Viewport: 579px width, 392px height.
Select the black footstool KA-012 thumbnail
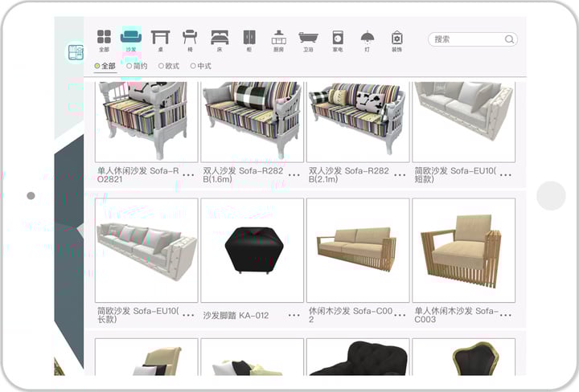pos(253,251)
